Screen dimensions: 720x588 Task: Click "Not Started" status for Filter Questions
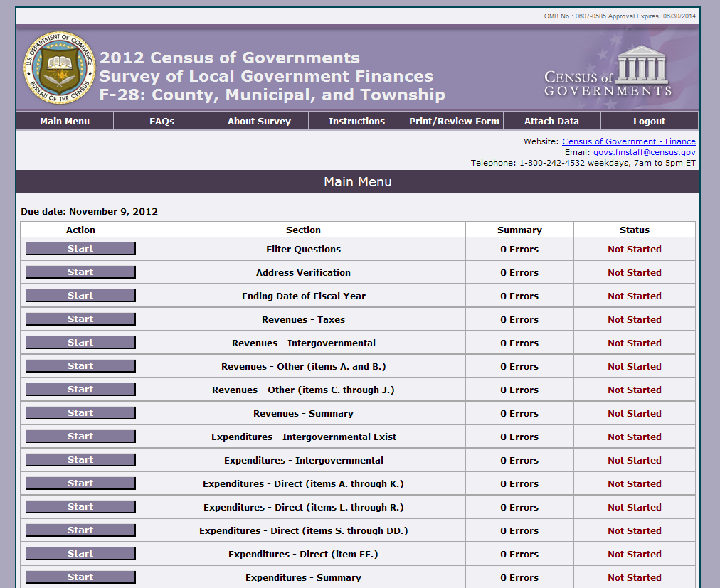pyautogui.click(x=635, y=250)
